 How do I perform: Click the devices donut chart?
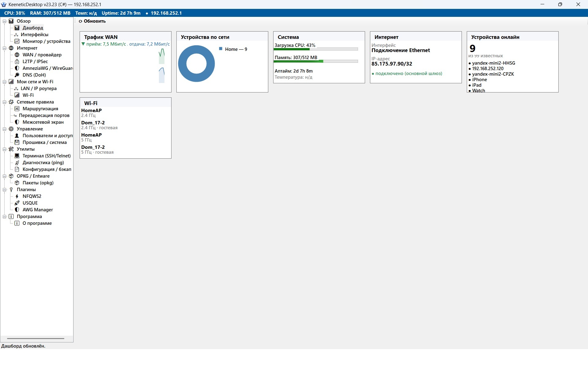tap(196, 64)
